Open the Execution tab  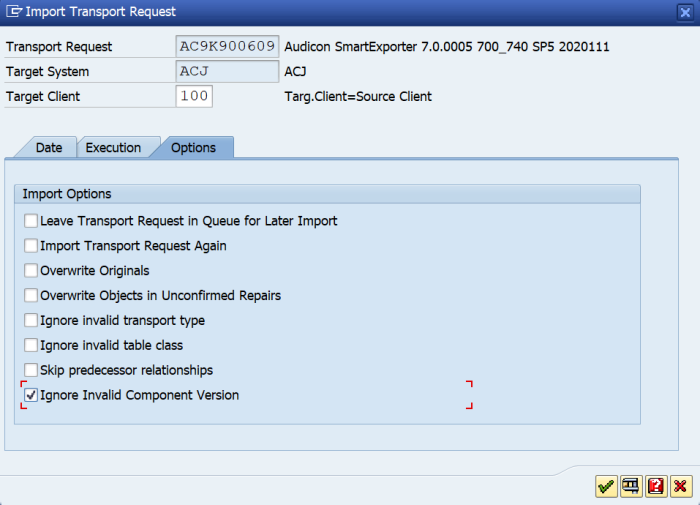coord(113,148)
